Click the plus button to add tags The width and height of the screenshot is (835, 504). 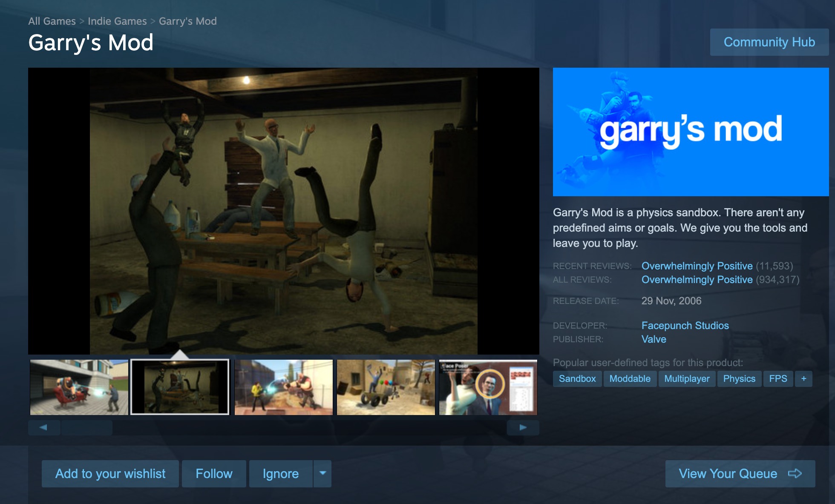coord(803,378)
